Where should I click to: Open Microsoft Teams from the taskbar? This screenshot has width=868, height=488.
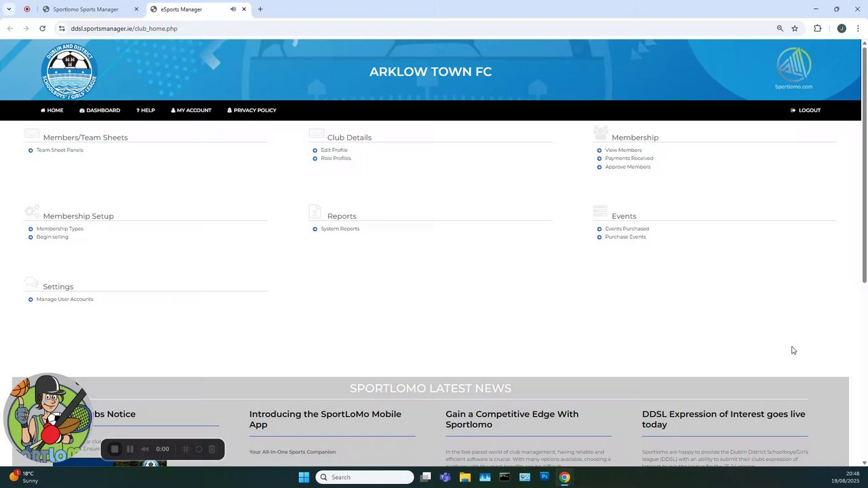(x=445, y=477)
